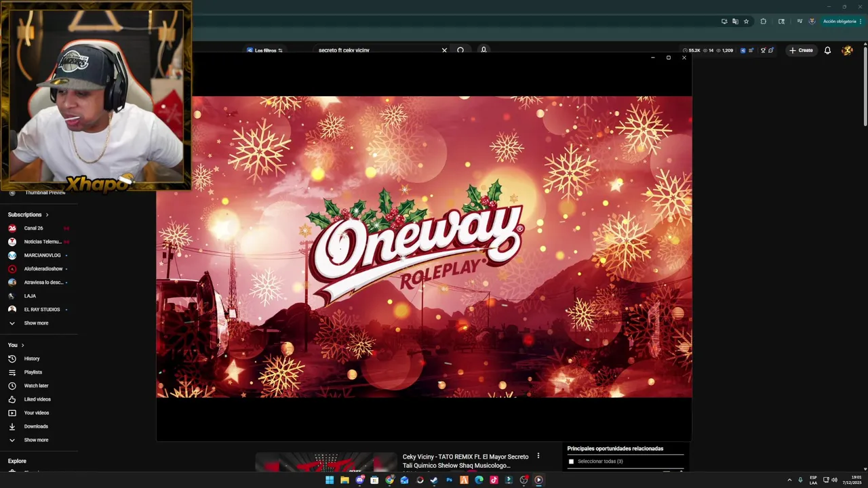Open the translate page icon
Viewport: 868px width, 488px height.
point(735,21)
